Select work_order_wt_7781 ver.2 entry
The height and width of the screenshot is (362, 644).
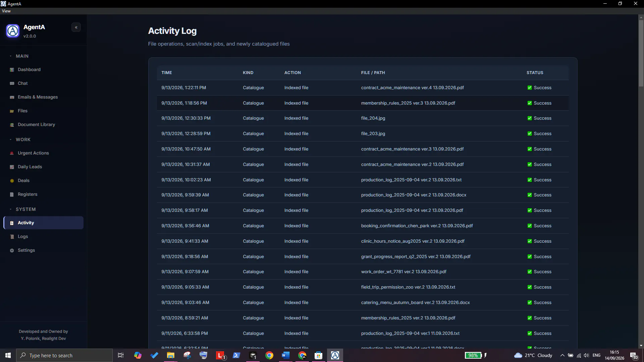pos(363,271)
